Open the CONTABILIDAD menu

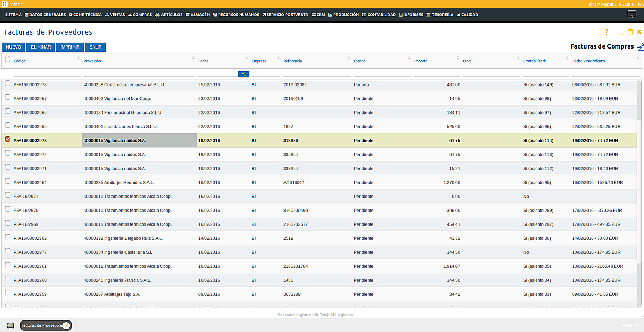(x=379, y=15)
